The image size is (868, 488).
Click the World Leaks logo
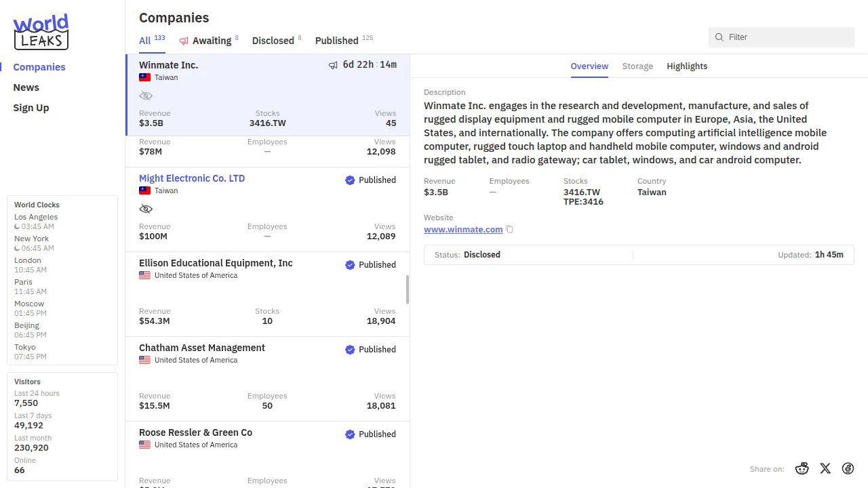[x=41, y=32]
